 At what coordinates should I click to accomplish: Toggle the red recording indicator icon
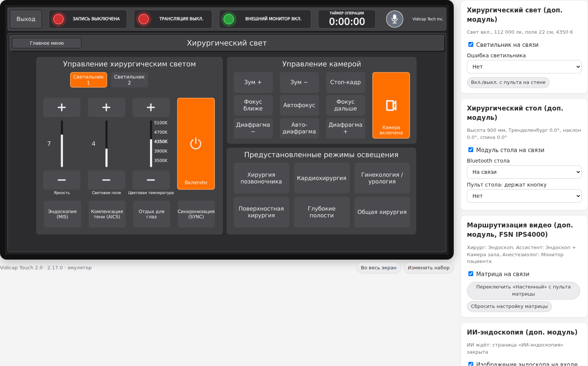click(58, 19)
